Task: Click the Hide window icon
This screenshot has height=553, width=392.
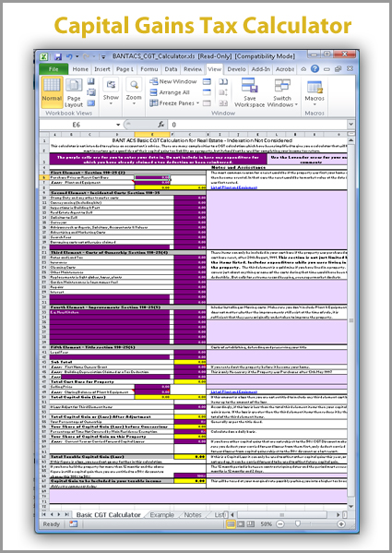Action: tap(207, 92)
